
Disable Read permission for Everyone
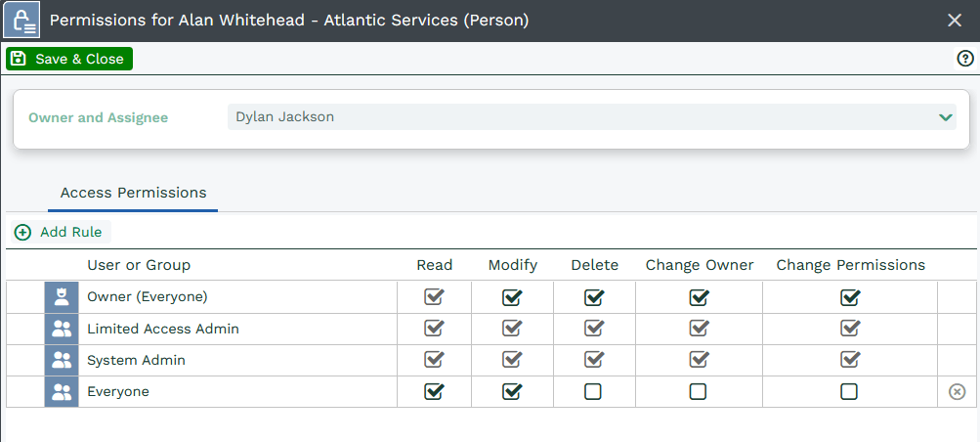(434, 392)
